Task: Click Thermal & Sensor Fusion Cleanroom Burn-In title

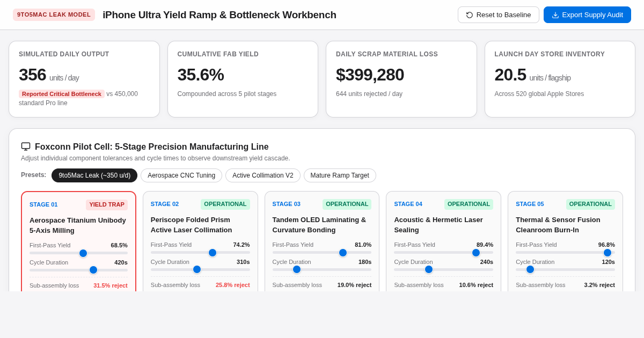Action: point(558,225)
